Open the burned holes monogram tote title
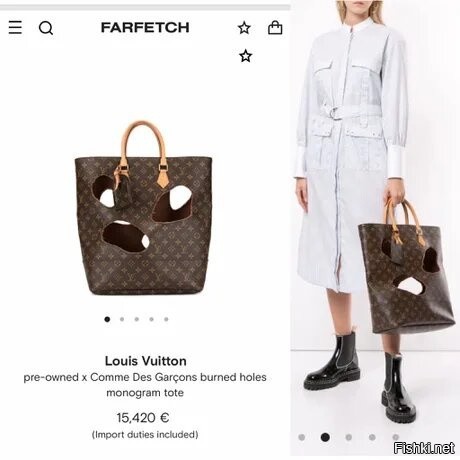The width and height of the screenshot is (460, 460). click(x=145, y=385)
